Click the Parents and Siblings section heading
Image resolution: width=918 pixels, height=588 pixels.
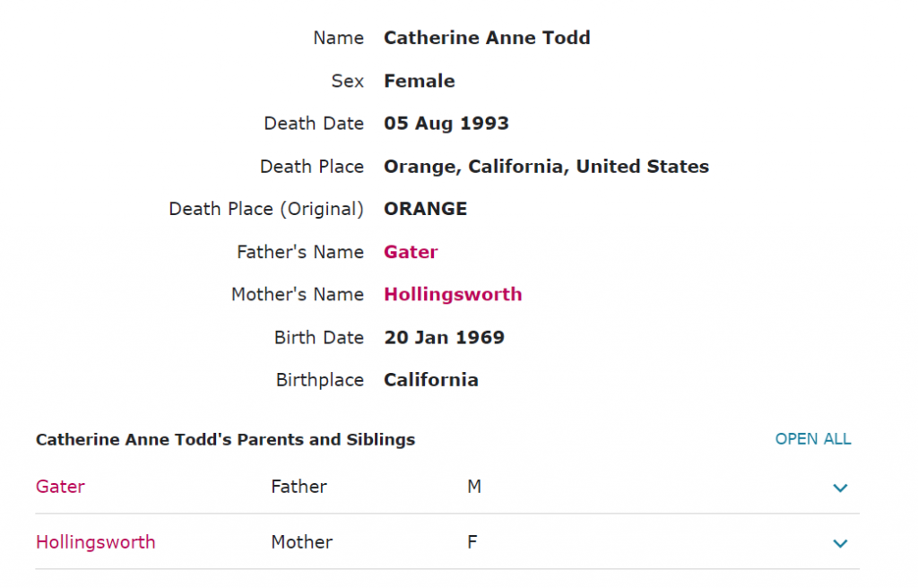225,440
